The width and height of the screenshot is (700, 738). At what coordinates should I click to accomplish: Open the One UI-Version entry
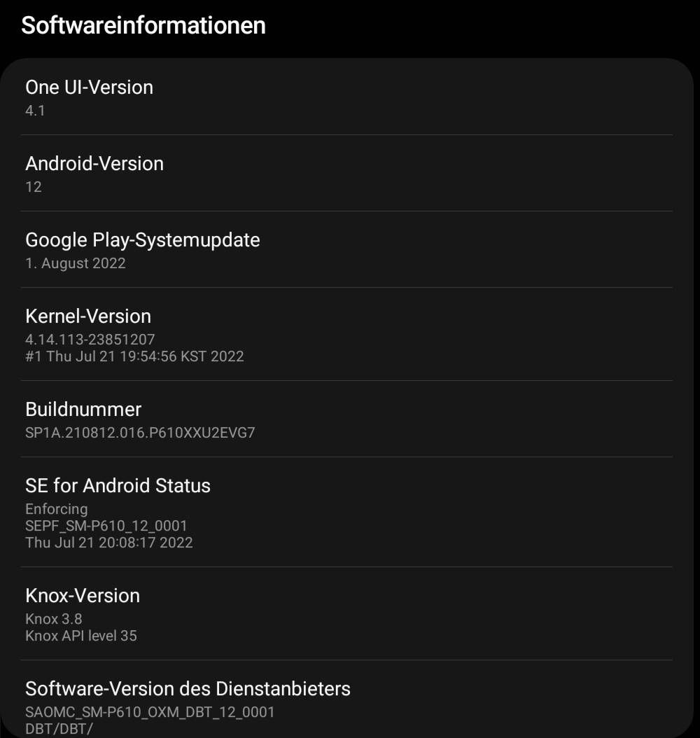pos(89,87)
